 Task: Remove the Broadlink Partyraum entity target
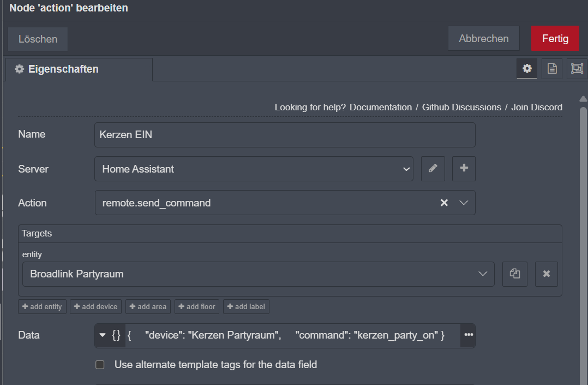point(547,274)
